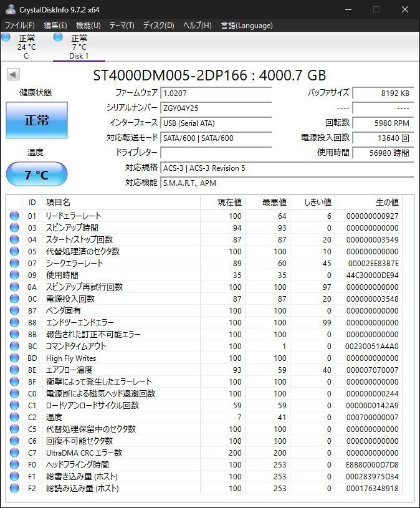Click raw value 44C30000DE94
The width and height of the screenshot is (420, 508).
coord(373,276)
